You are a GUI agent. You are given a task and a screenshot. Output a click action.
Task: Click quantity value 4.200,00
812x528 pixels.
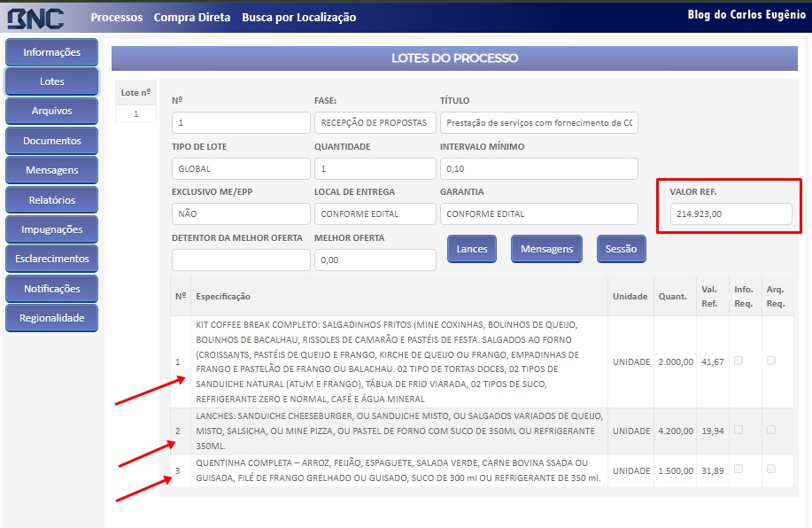(676, 431)
